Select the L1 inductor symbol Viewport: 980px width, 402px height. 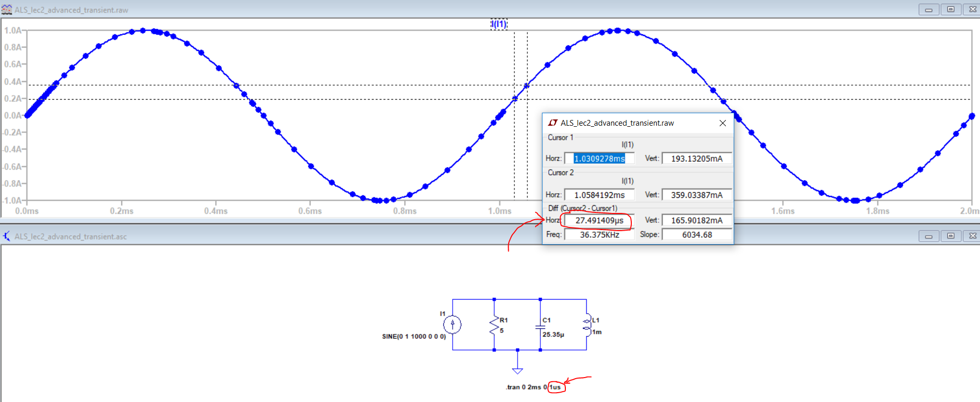pos(587,325)
